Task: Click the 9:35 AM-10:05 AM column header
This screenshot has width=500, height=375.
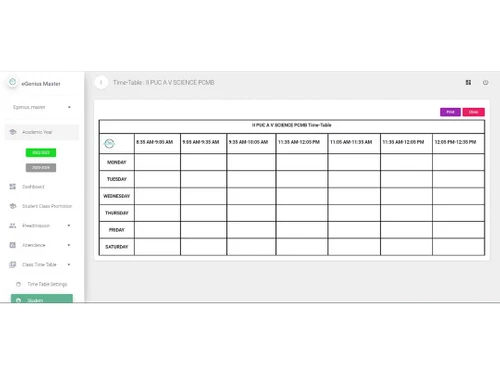Action: click(x=251, y=143)
